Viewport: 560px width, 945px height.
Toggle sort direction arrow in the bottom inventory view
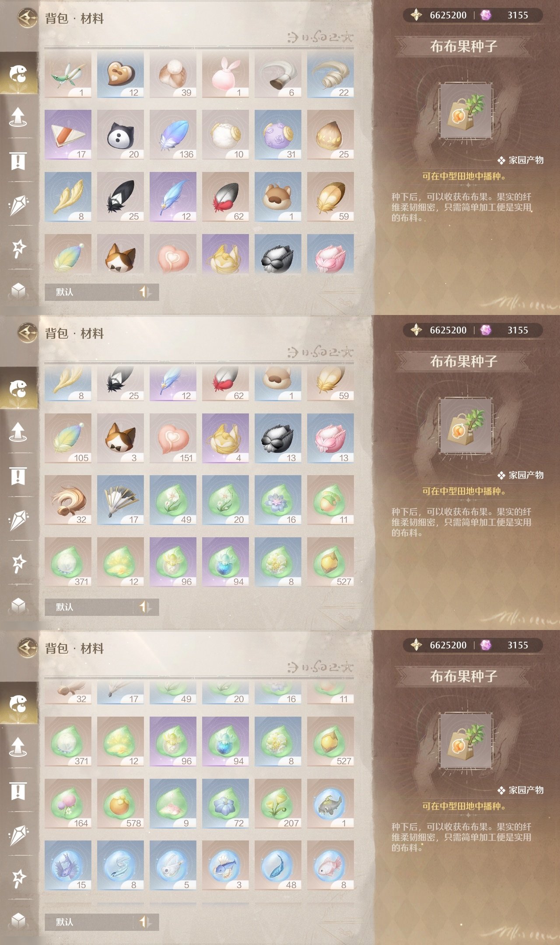(x=145, y=922)
